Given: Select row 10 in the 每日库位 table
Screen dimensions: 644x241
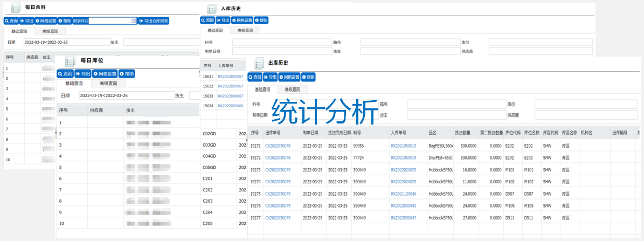Looking at the screenshot, I should coord(129,223).
